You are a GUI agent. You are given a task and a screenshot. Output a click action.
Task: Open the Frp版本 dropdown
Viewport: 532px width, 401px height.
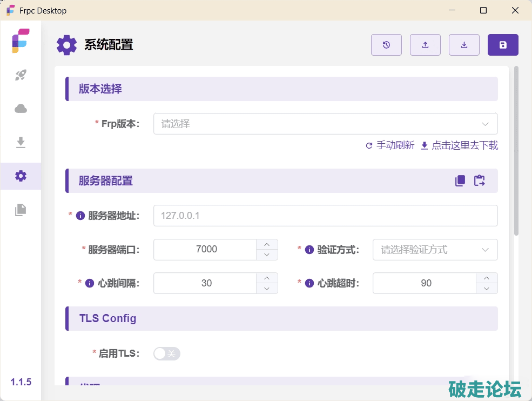point(325,124)
